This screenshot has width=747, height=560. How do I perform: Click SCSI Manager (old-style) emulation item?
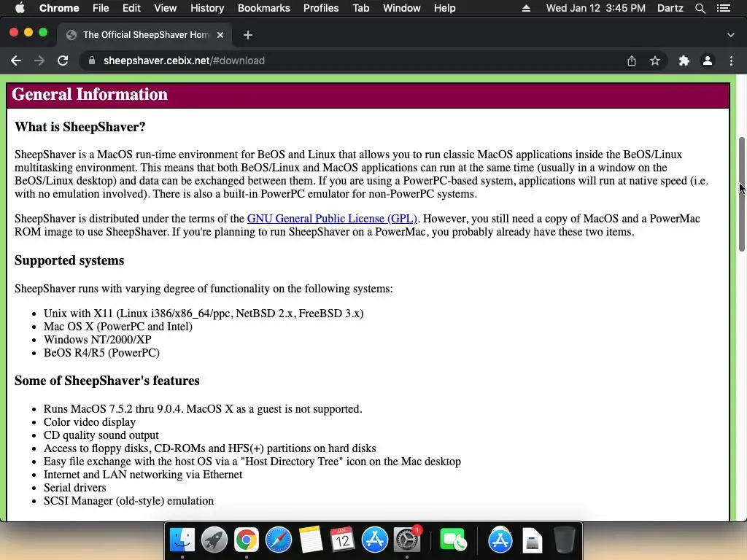[x=128, y=501]
